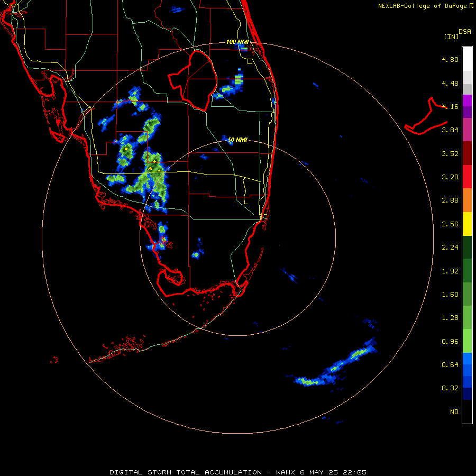476x476 pixels.
Task: Click the 100 NMI range ring label
Action: [x=237, y=42]
